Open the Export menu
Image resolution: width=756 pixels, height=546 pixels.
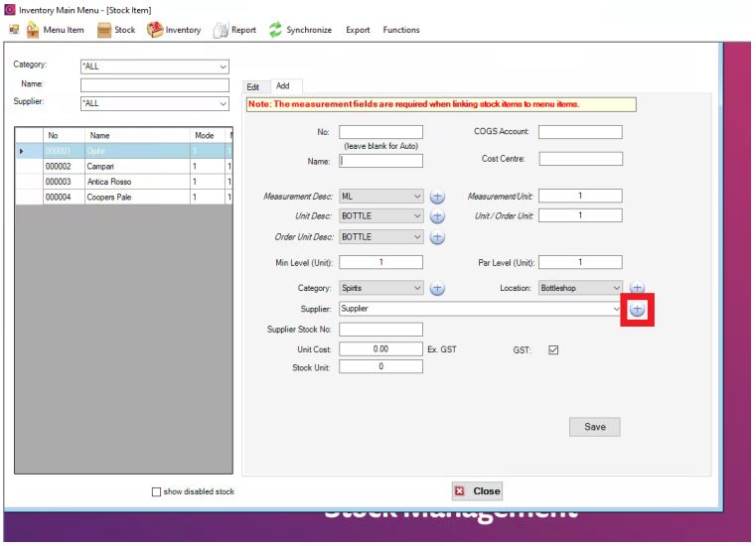[x=358, y=30]
